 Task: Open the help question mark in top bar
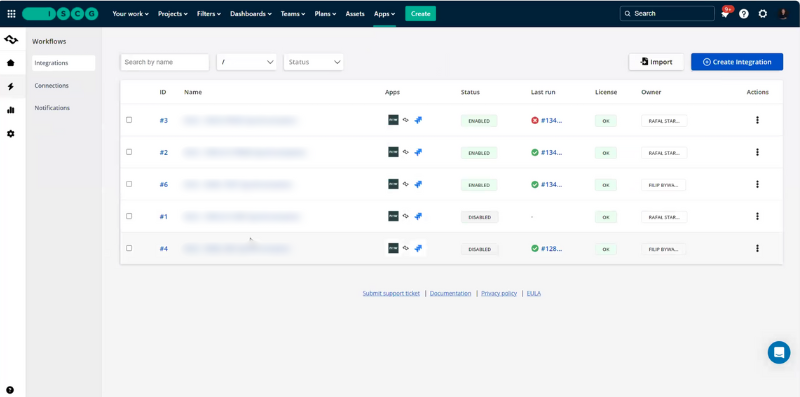[x=744, y=14]
